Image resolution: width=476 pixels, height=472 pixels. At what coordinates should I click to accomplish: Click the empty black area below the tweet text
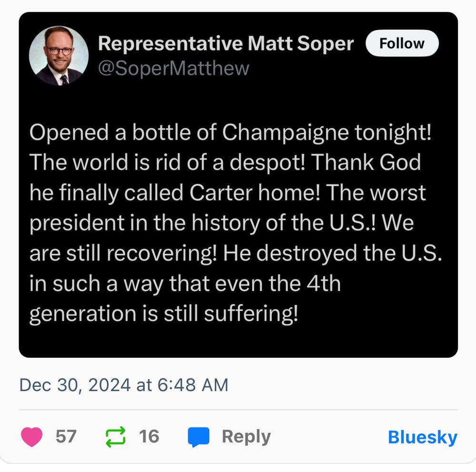coord(238,340)
